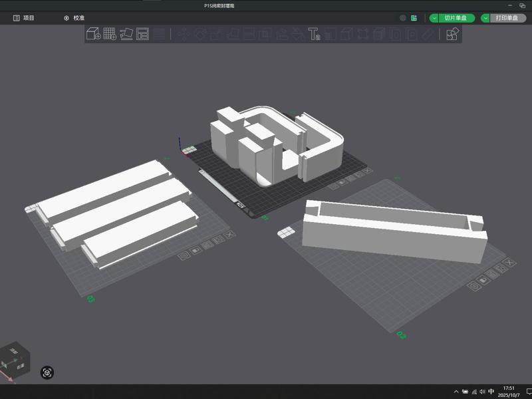Open plate 03 settings circle icon
The image size is (532, 399).
(184, 256)
